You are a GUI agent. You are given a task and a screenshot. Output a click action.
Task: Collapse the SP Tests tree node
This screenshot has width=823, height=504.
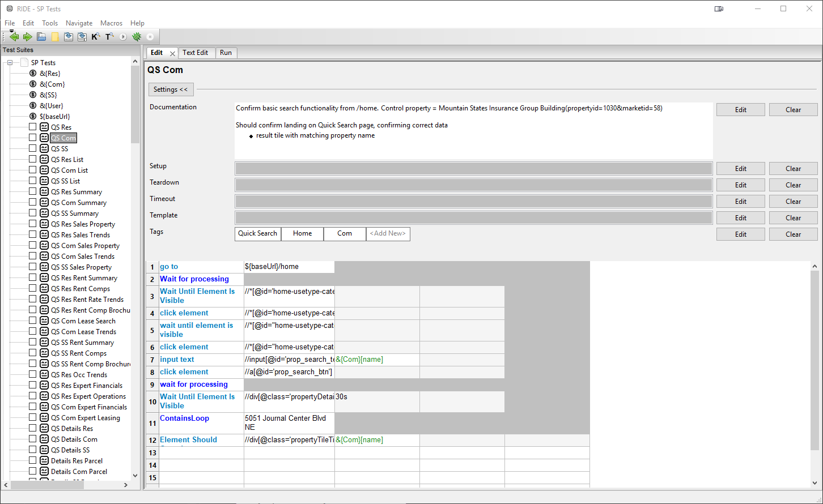pos(10,63)
